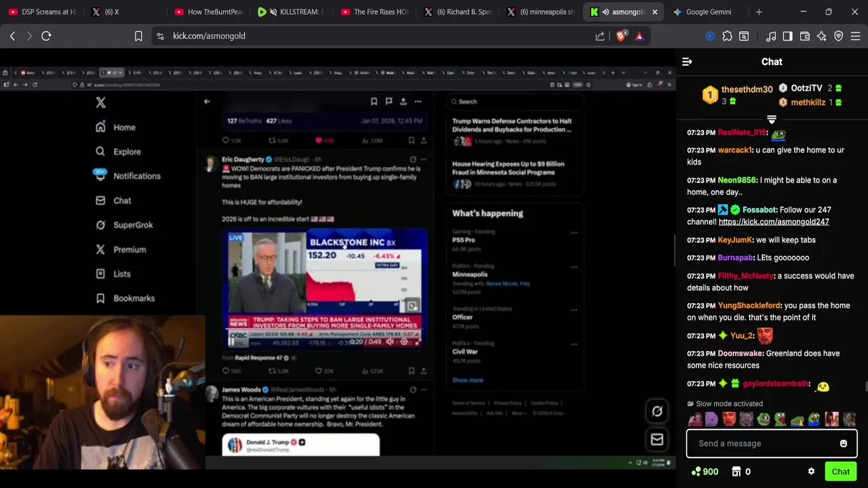Image resolution: width=868 pixels, height=488 pixels.
Task: Open a new tab with plus button
Action: [759, 12]
